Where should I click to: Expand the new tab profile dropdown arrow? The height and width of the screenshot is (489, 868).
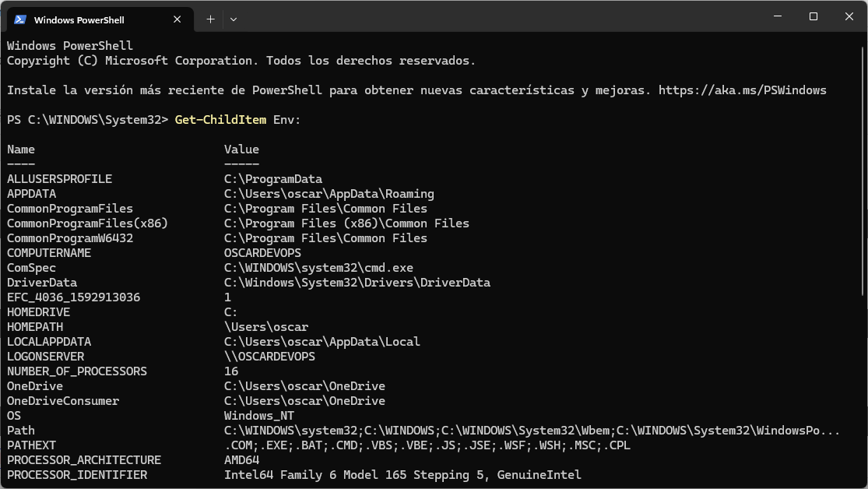click(x=234, y=19)
